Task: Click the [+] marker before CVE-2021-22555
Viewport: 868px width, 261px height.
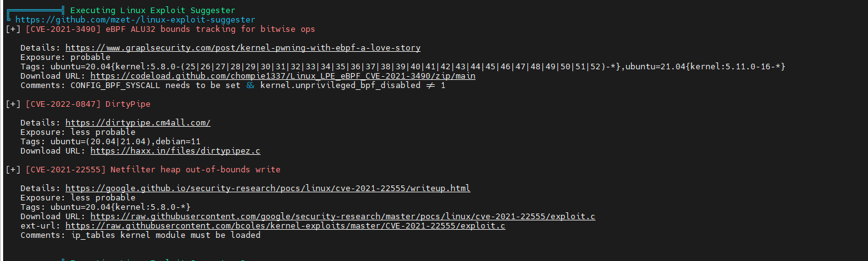Action: [x=13, y=170]
